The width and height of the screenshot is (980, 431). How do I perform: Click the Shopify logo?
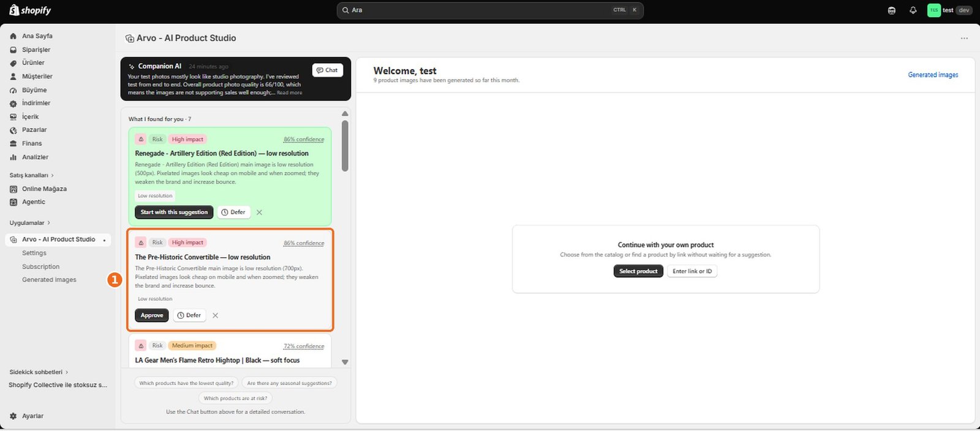click(x=30, y=10)
